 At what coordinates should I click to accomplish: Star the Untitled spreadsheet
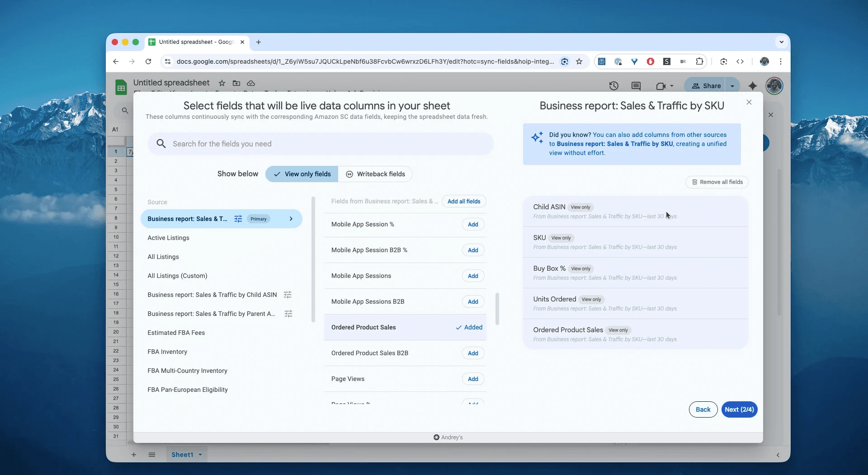pyautogui.click(x=222, y=83)
